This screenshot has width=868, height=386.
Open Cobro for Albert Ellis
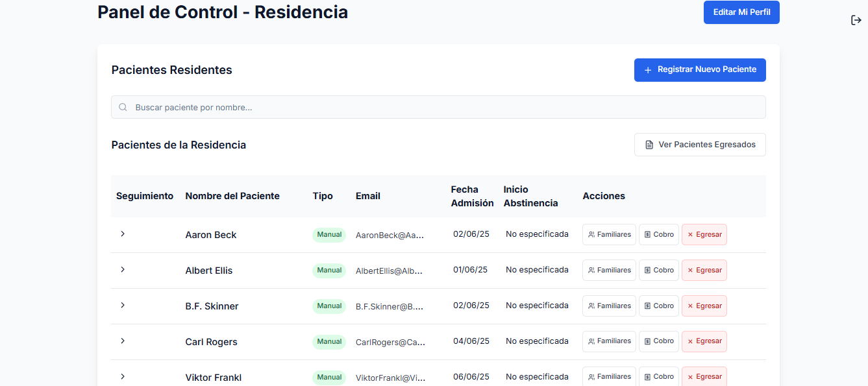click(x=659, y=270)
